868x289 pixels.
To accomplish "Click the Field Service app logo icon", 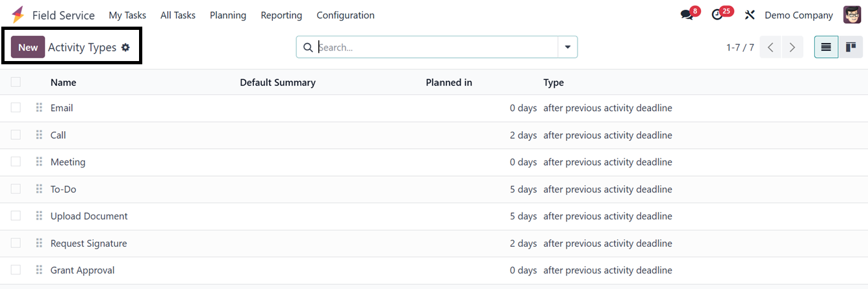I will point(18,15).
